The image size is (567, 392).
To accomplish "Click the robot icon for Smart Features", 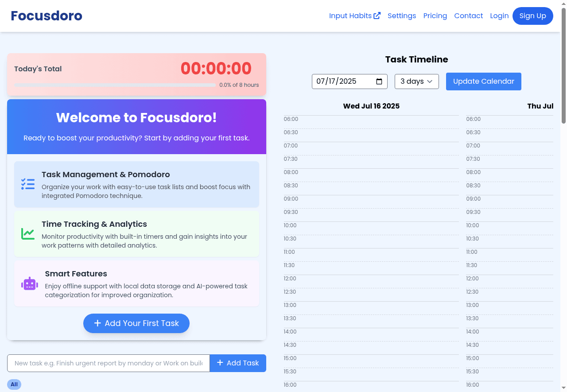I will point(30,284).
